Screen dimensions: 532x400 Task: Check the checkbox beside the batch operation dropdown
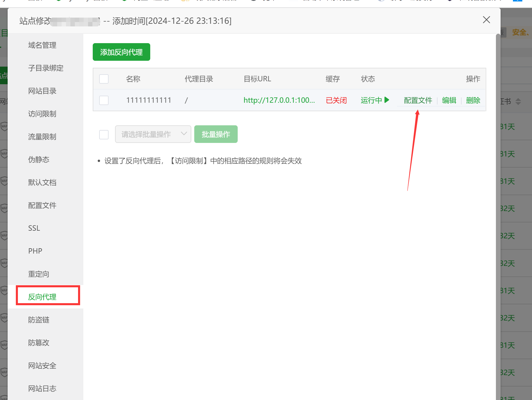pos(104,134)
